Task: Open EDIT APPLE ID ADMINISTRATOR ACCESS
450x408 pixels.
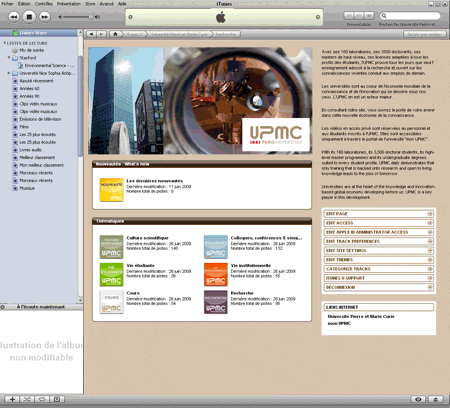Action: tap(379, 232)
